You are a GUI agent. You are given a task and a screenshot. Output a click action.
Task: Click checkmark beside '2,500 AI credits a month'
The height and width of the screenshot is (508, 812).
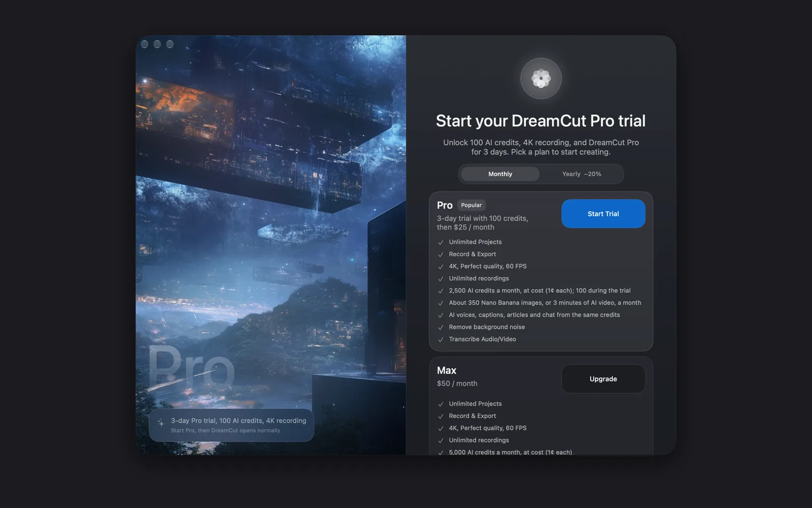tap(441, 291)
